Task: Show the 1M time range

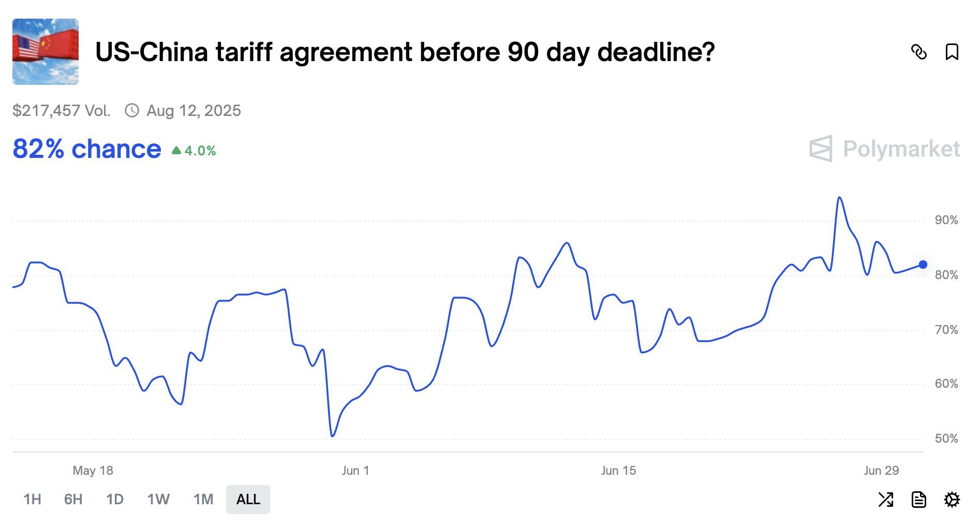Action: (x=203, y=500)
